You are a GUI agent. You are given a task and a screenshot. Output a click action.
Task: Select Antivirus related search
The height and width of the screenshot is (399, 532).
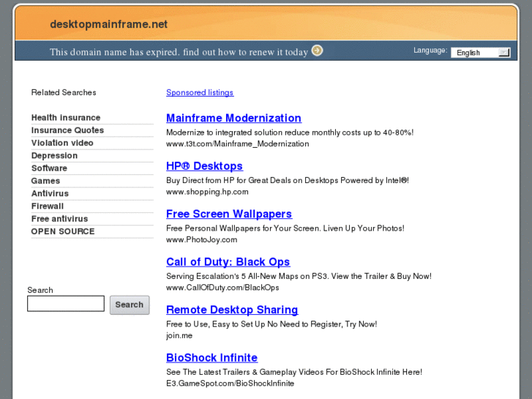(50, 193)
